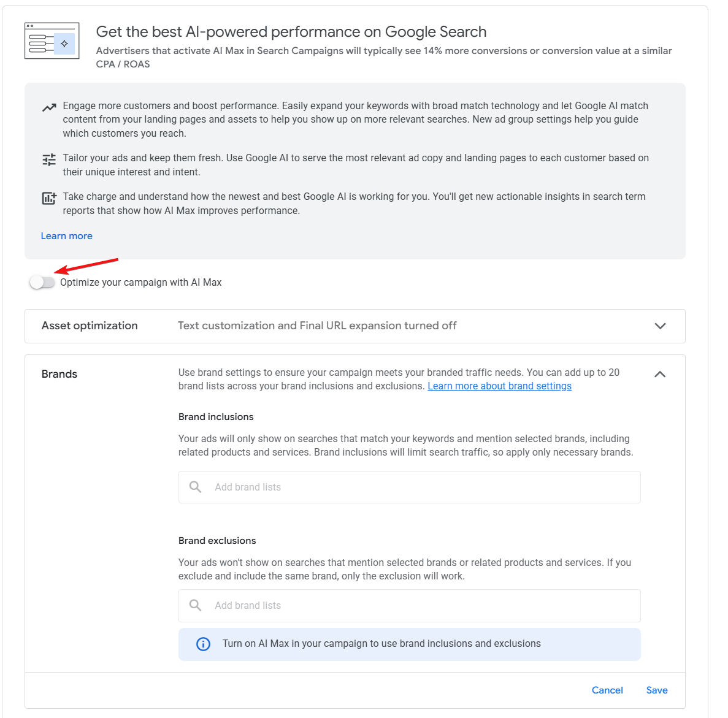The image size is (728, 718).
Task: Click the AI Max search page illustration icon
Action: tap(52, 41)
